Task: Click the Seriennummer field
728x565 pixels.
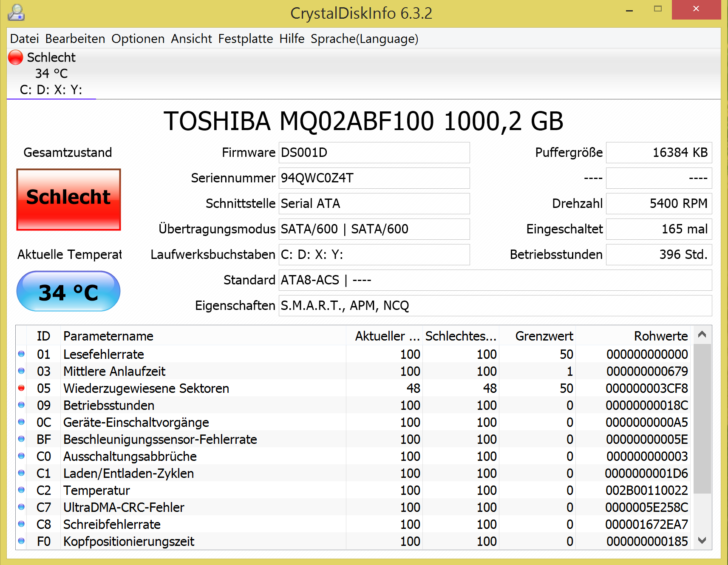Action: click(374, 178)
